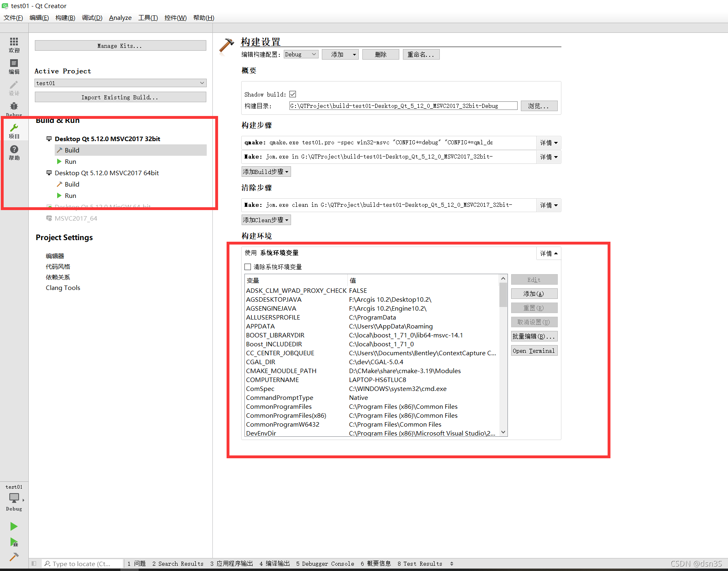Browse for the build directory
This screenshot has width=728, height=571.
click(x=539, y=106)
